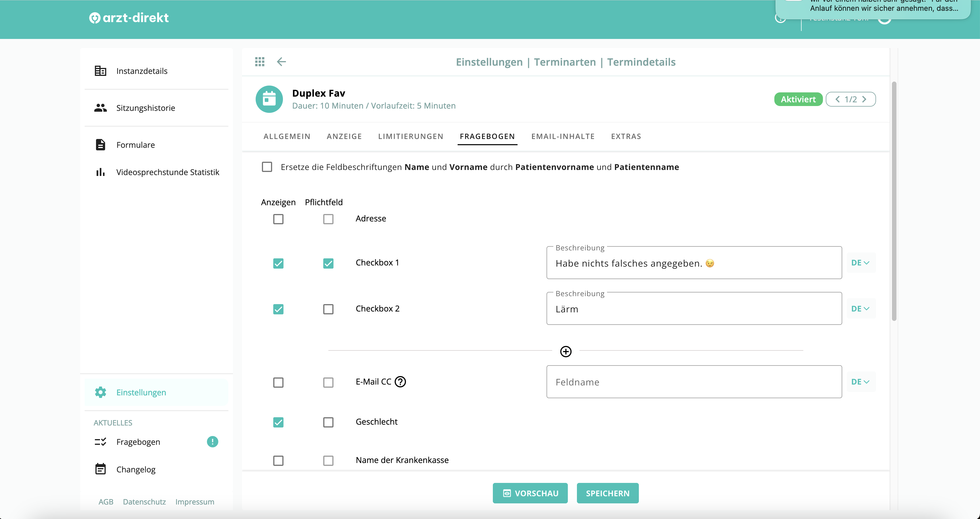The width and height of the screenshot is (980, 519).
Task: Click the Changelog calendar icon
Action: [101, 469]
